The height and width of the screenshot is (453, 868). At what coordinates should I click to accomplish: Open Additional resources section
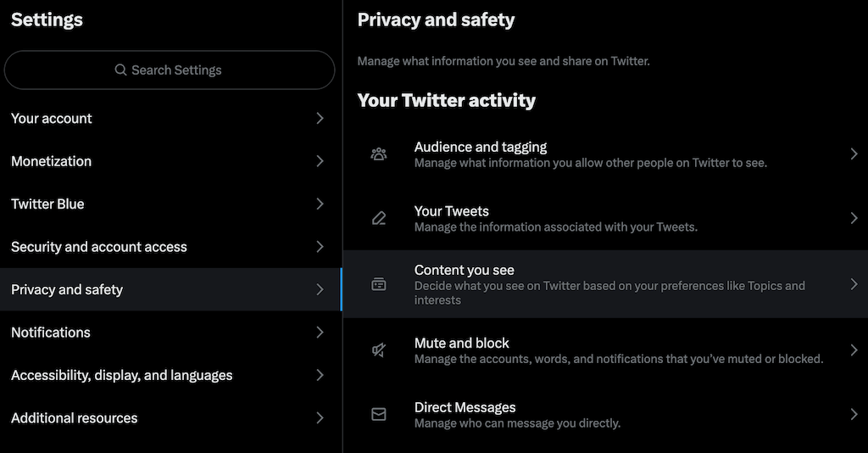point(75,418)
